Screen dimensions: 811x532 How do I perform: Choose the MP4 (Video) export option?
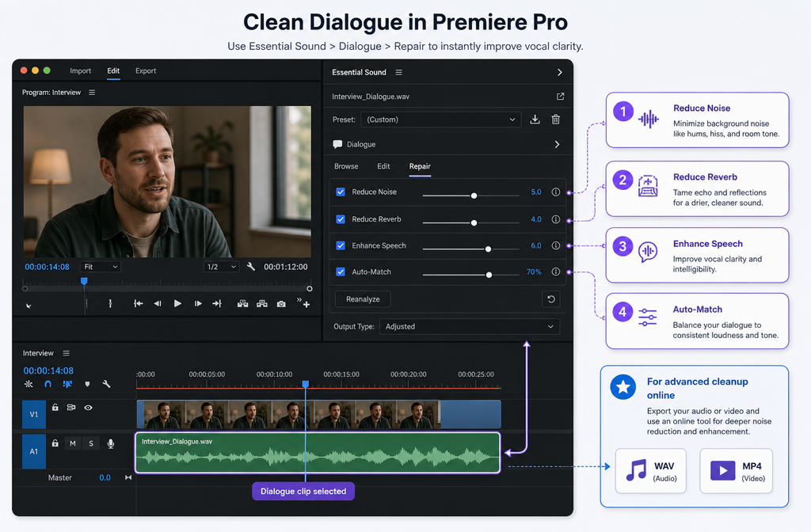[736, 471]
